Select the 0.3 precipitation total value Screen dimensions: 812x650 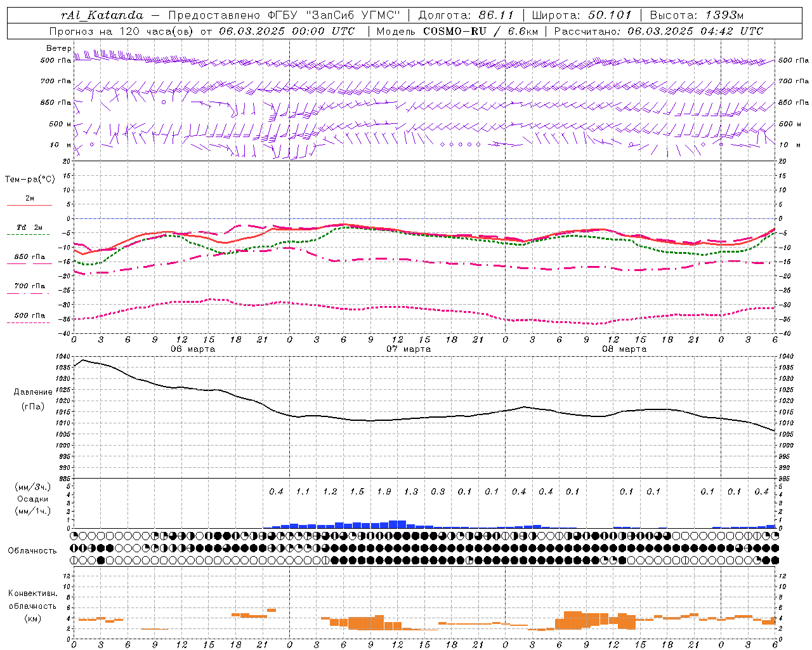(x=438, y=491)
